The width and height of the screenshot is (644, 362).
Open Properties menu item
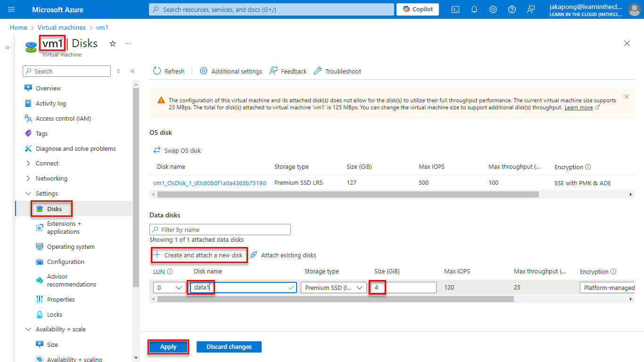[x=61, y=299]
